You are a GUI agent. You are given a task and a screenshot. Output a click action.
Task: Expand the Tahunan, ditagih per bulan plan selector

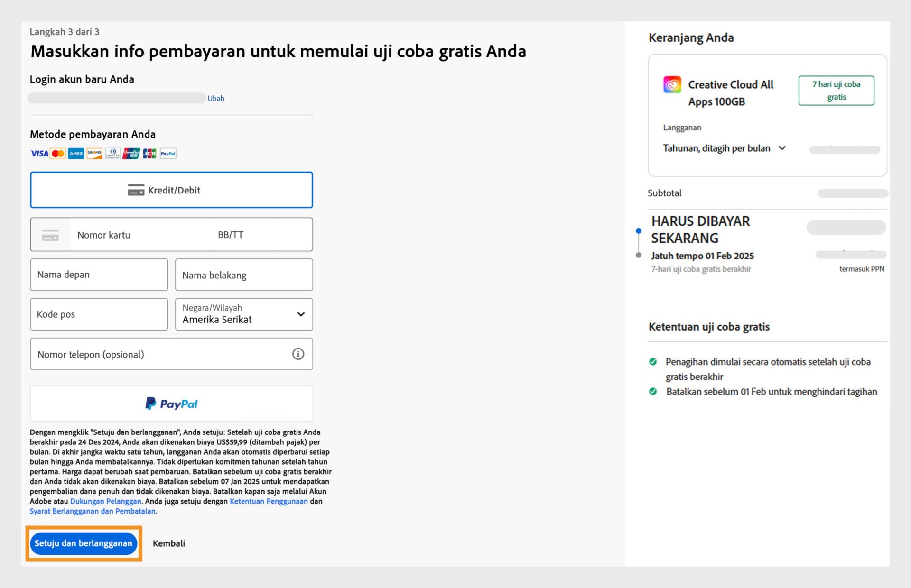point(725,148)
